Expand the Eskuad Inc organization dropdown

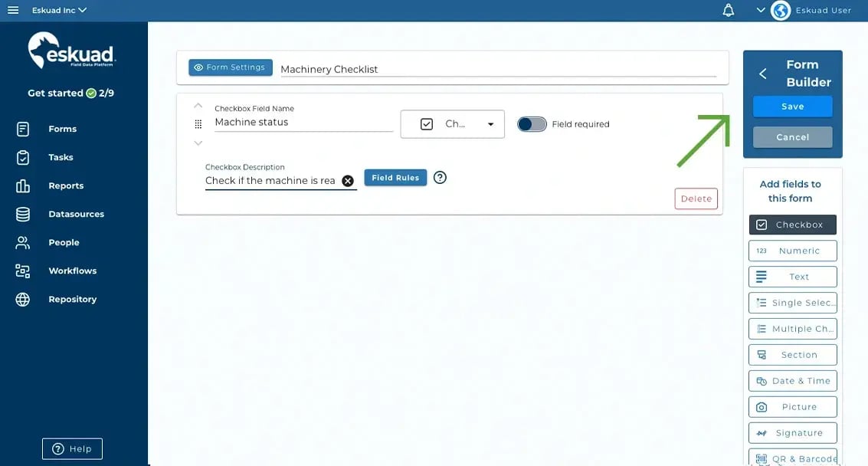click(x=59, y=11)
